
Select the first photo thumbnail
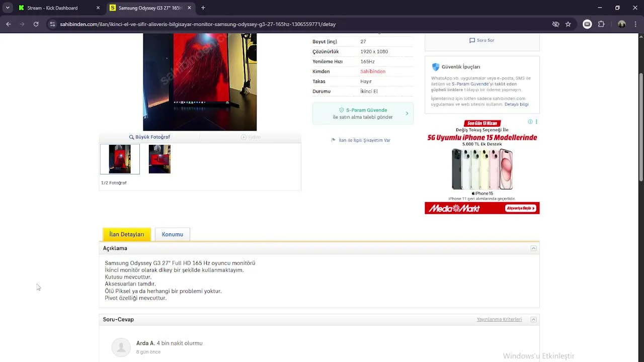(x=120, y=159)
